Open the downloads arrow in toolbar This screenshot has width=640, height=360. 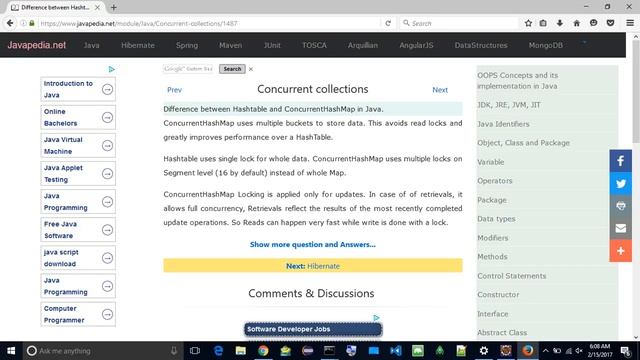(560, 23)
